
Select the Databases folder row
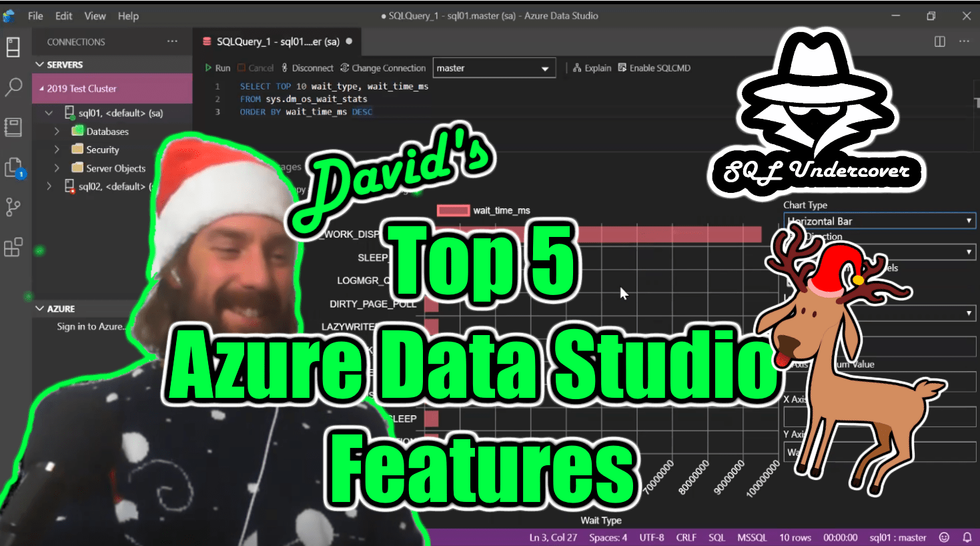click(112, 131)
